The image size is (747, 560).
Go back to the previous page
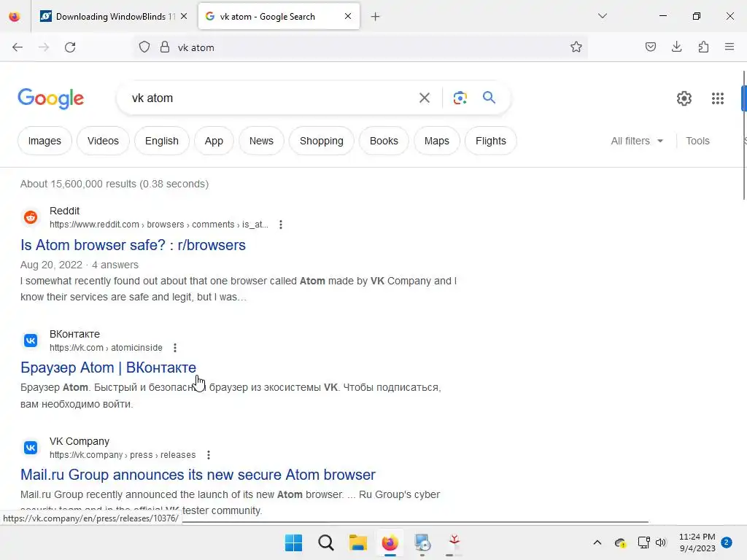tap(18, 47)
